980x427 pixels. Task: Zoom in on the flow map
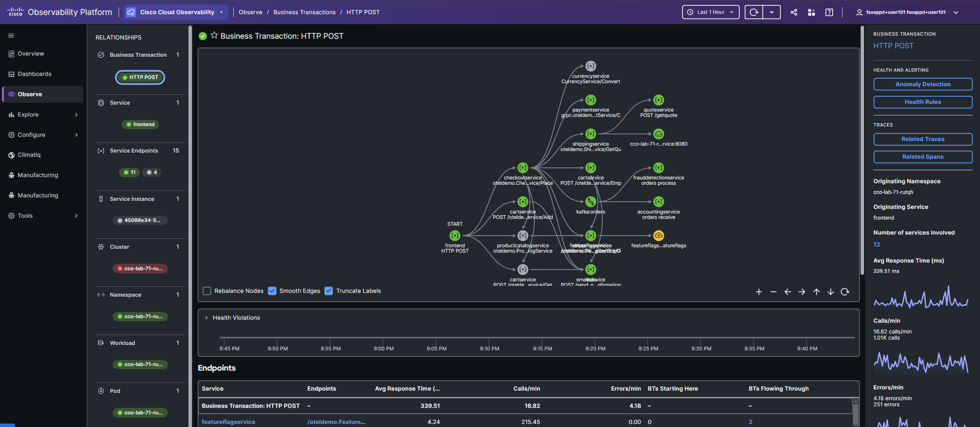click(759, 292)
